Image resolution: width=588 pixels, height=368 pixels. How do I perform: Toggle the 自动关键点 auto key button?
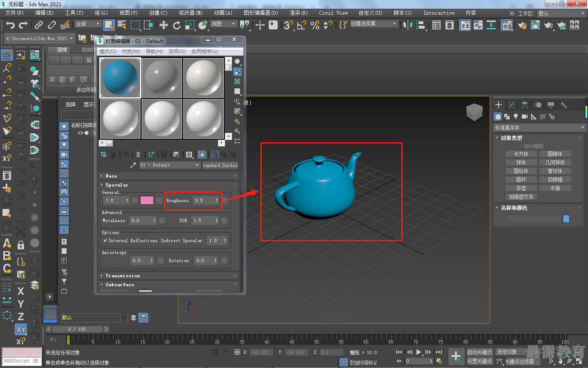479,352
